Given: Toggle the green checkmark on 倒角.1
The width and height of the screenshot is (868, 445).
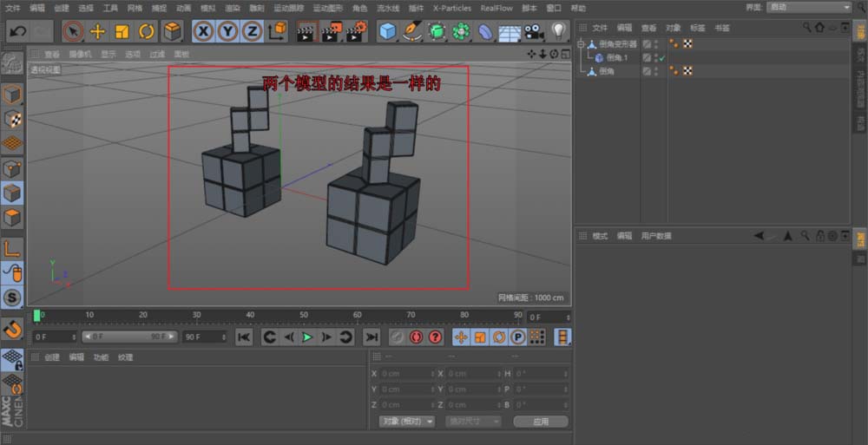Looking at the screenshot, I should (661, 57).
